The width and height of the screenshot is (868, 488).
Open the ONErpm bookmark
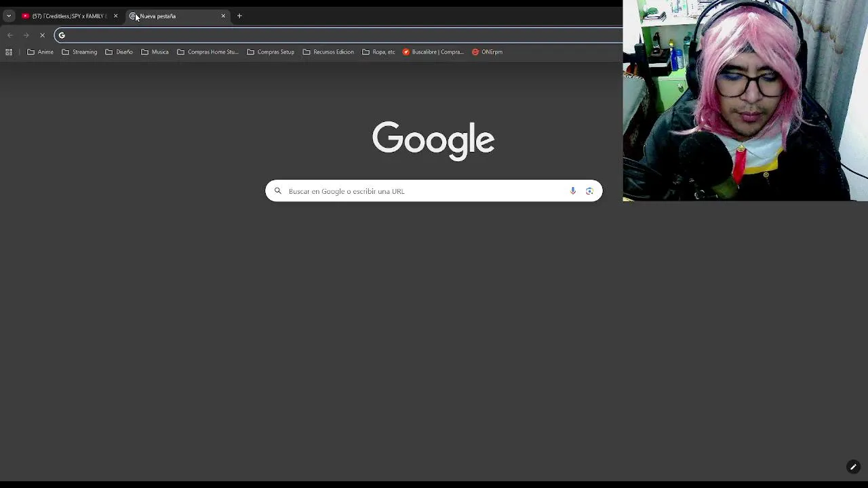pos(488,52)
